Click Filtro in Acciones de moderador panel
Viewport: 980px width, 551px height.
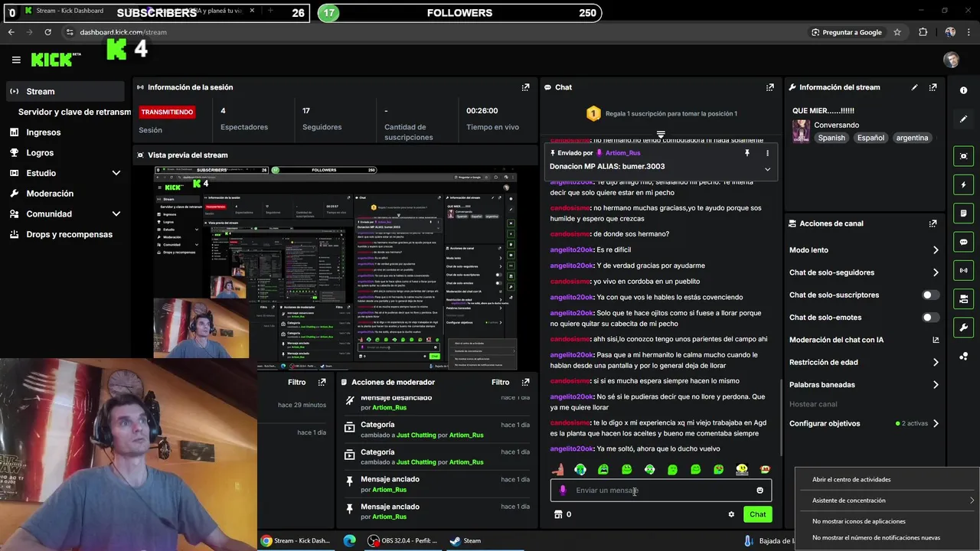500,382
